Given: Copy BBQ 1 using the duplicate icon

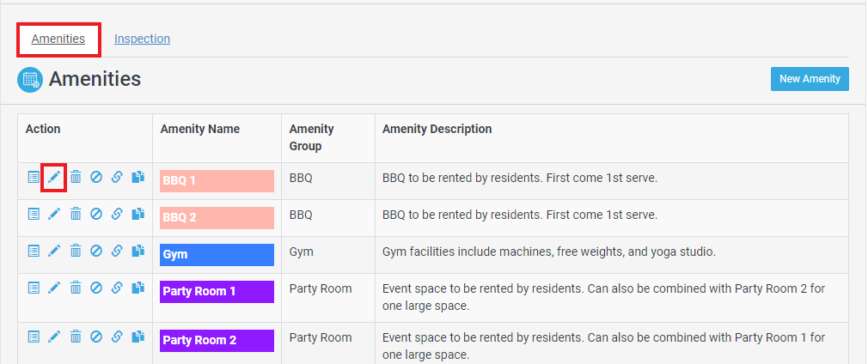Looking at the screenshot, I should [138, 177].
